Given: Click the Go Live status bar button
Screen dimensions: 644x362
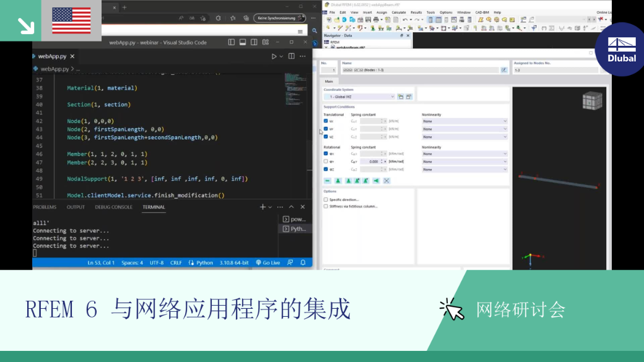Looking at the screenshot, I should click(268, 262).
